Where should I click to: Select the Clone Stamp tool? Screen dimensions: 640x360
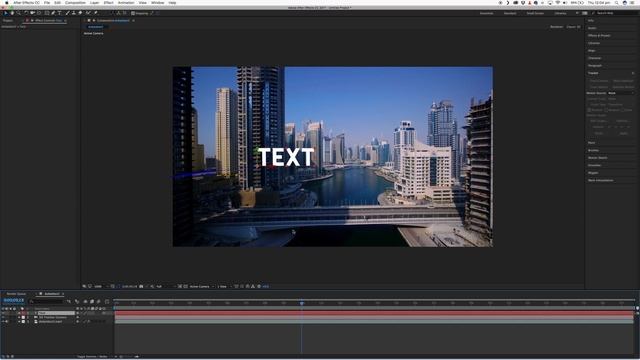(74, 13)
